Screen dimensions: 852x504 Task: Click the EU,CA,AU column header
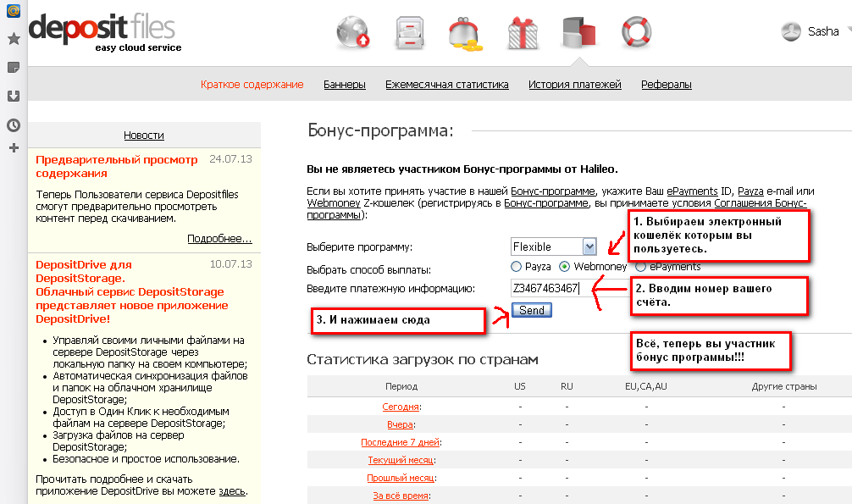pyautogui.click(x=646, y=386)
